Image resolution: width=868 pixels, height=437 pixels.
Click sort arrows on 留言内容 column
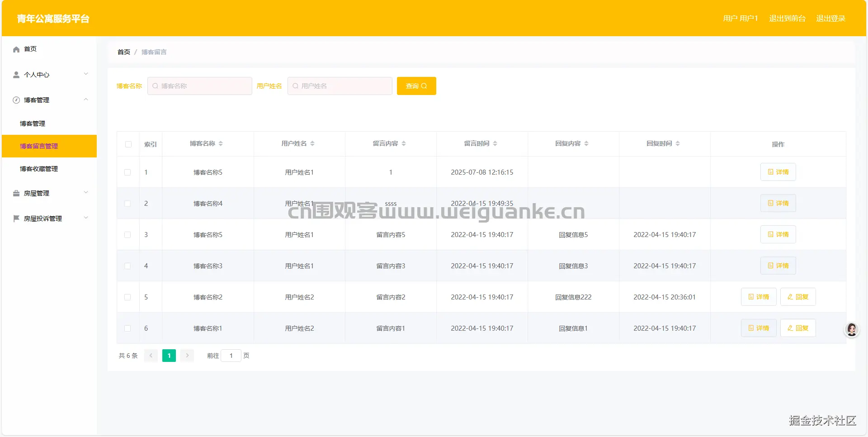coord(404,143)
